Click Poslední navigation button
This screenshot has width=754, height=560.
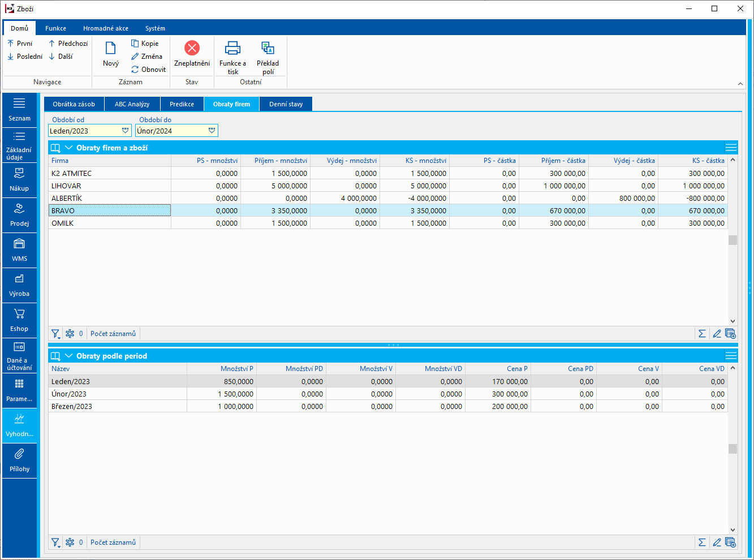(x=25, y=57)
